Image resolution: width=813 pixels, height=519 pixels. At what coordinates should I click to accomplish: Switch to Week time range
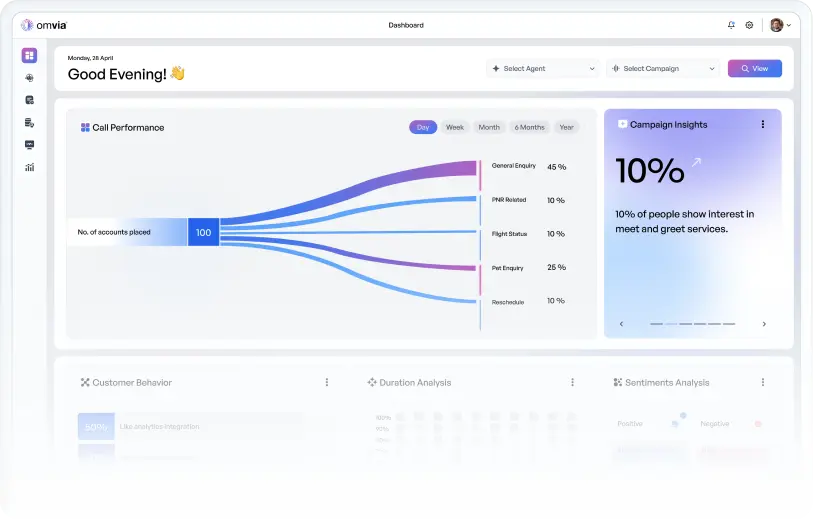click(x=455, y=127)
